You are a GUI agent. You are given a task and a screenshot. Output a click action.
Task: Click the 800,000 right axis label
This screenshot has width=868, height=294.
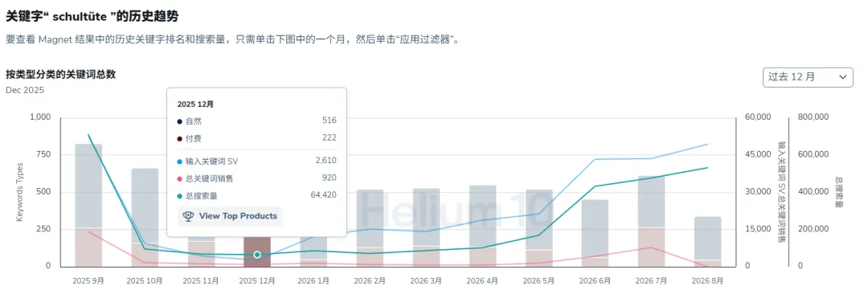[x=813, y=116]
